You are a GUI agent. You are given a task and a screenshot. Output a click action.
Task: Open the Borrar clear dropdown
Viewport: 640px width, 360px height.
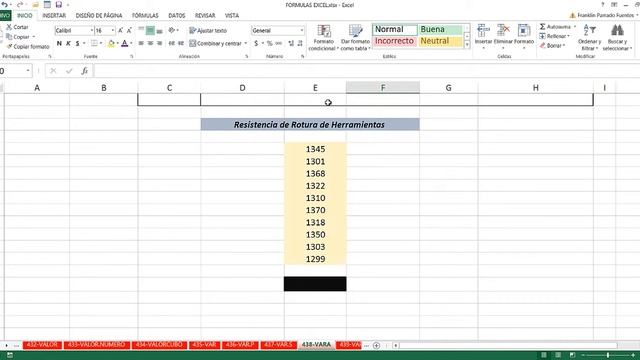coord(553,46)
